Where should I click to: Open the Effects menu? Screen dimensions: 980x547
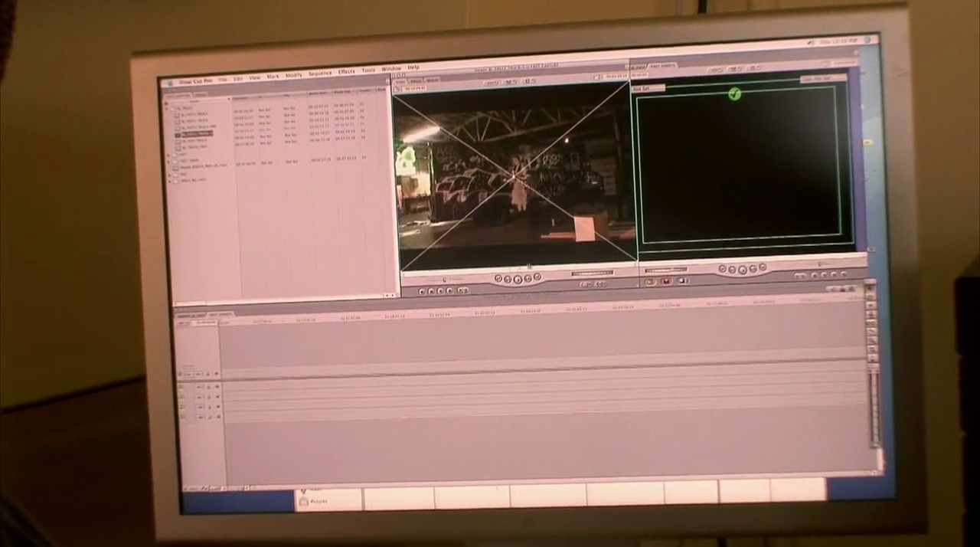[x=346, y=72]
